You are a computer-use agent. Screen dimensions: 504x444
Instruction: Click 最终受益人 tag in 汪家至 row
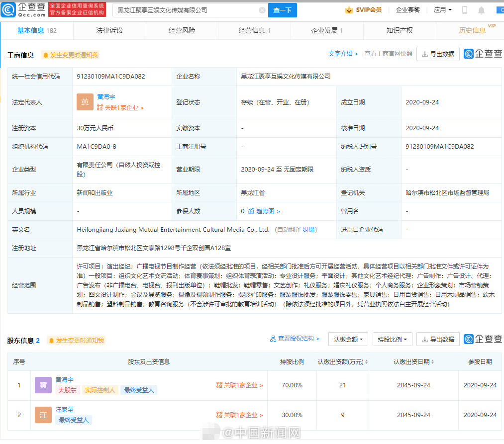point(74,420)
